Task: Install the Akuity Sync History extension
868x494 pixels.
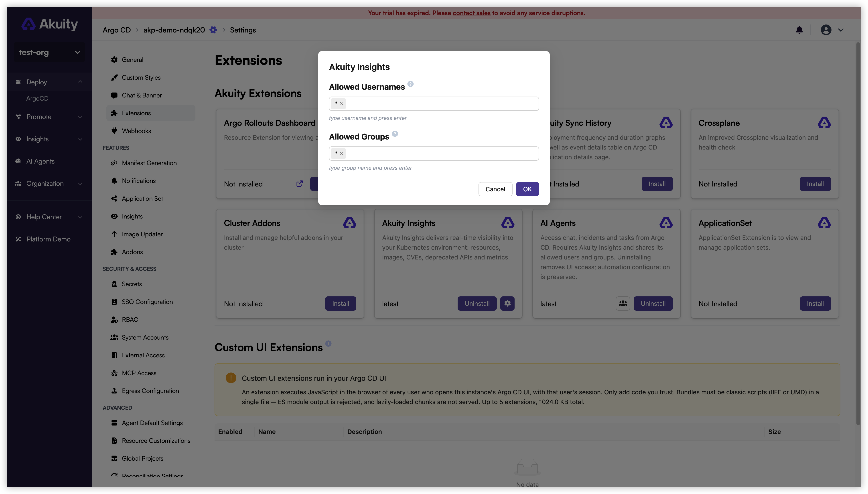Action: 657,184
